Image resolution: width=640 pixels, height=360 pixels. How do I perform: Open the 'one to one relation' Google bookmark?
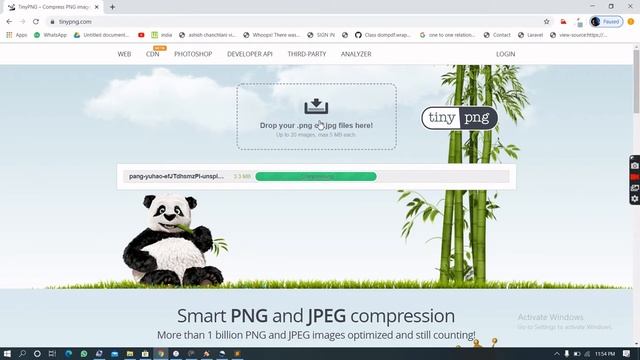coord(447,35)
